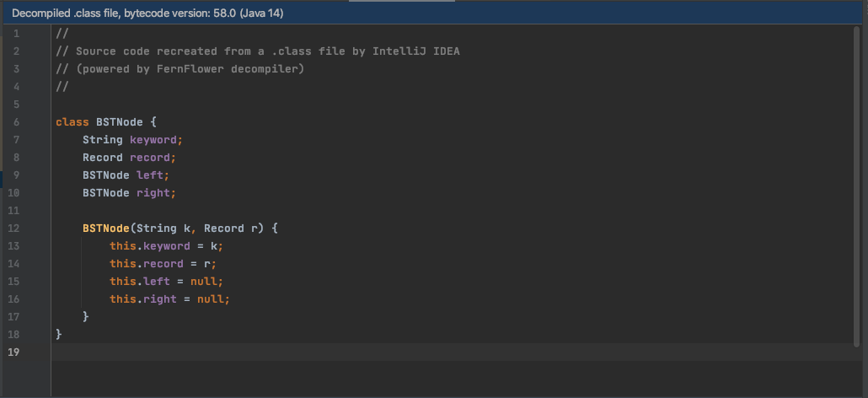Click the "Record record;" field declaration
868x398 pixels.
[130, 157]
